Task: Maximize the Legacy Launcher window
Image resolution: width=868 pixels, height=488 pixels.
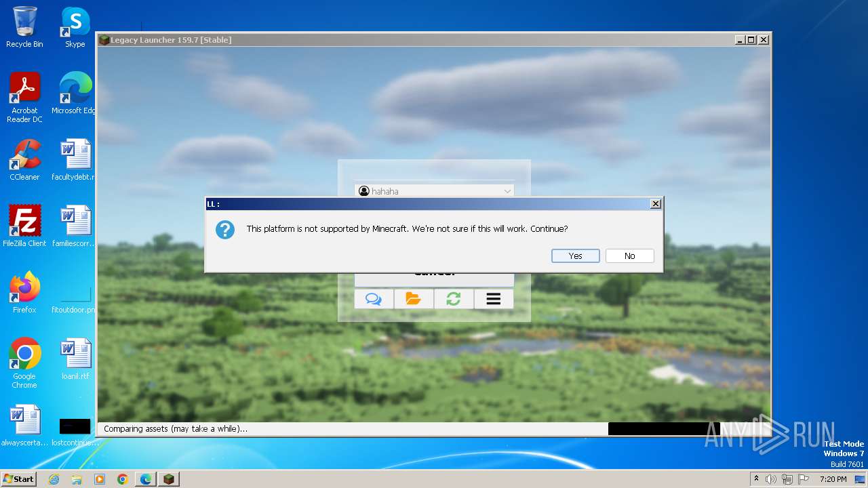Action: click(751, 40)
